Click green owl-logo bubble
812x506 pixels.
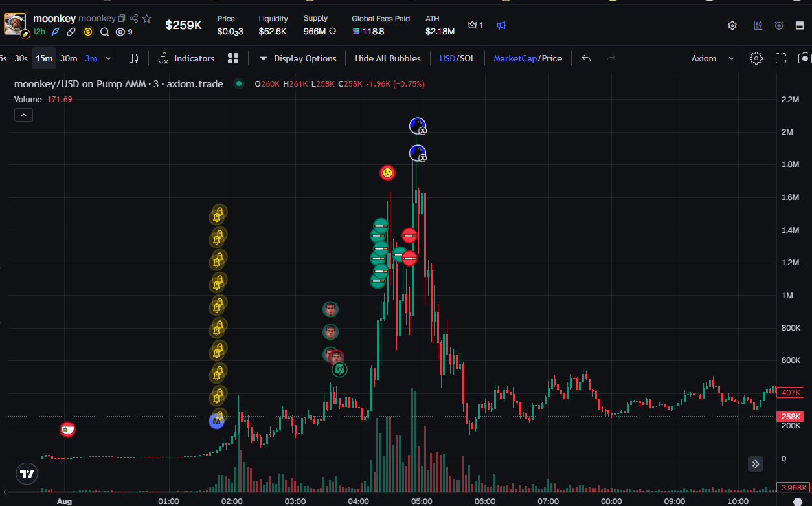339,369
